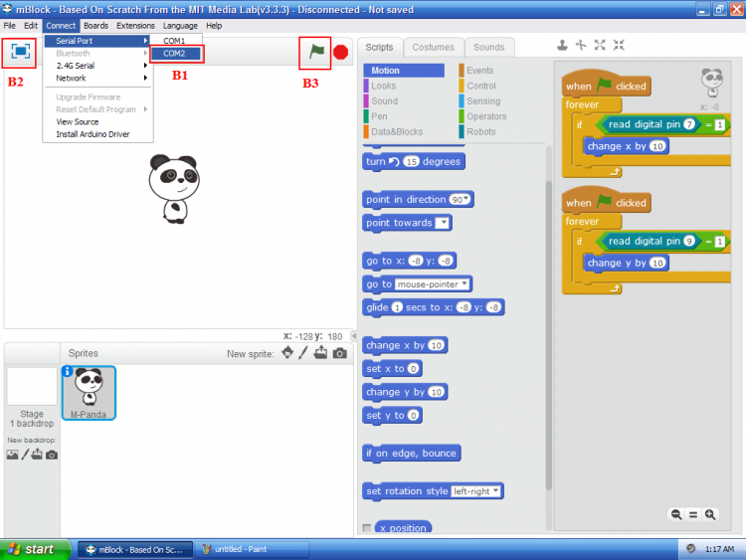Open the Extensions menu
Image resolution: width=746 pixels, height=560 pixels.
pos(135,26)
